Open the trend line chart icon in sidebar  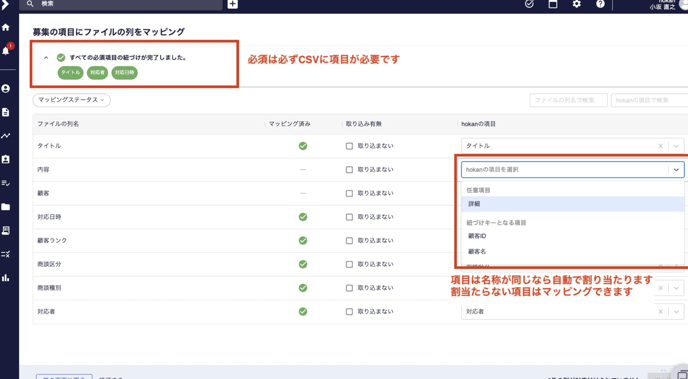tap(6, 136)
